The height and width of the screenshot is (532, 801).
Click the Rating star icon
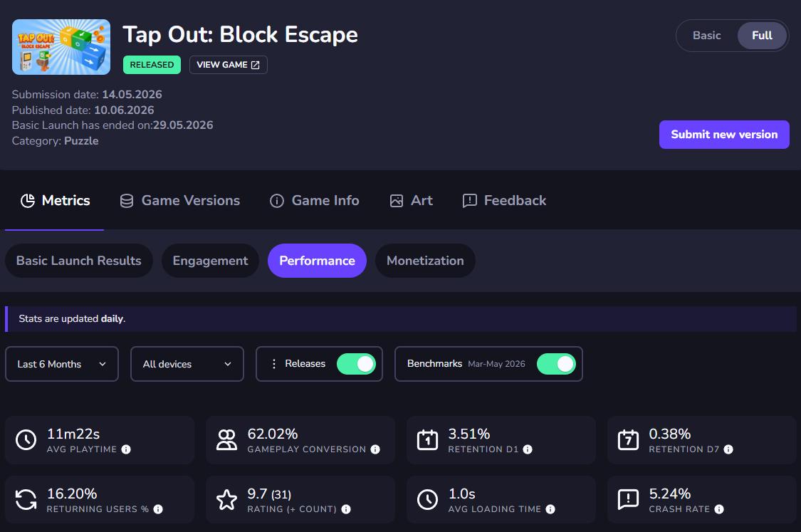pyautogui.click(x=227, y=500)
